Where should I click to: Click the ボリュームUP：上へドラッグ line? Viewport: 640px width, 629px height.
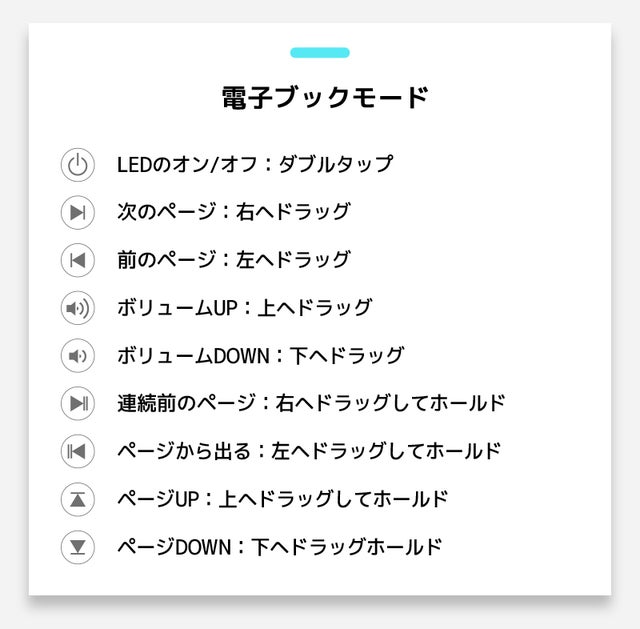(244, 307)
